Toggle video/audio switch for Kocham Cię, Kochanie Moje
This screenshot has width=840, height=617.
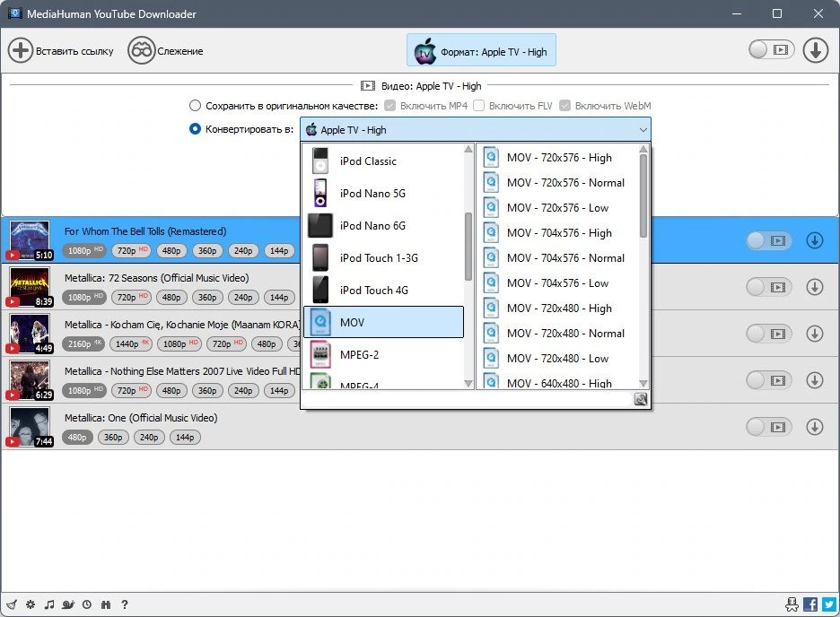click(768, 334)
